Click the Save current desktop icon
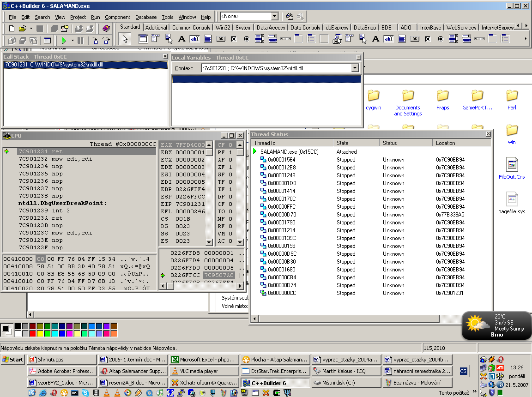The width and height of the screenshot is (532, 397). [x=290, y=16]
